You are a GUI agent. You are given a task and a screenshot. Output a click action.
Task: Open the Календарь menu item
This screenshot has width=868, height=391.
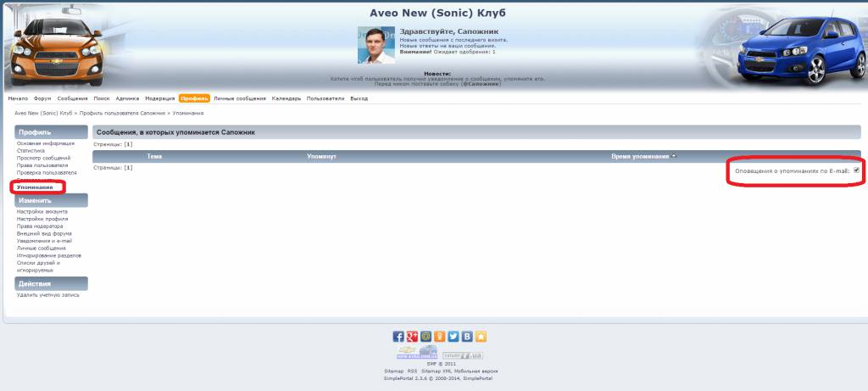point(287,98)
